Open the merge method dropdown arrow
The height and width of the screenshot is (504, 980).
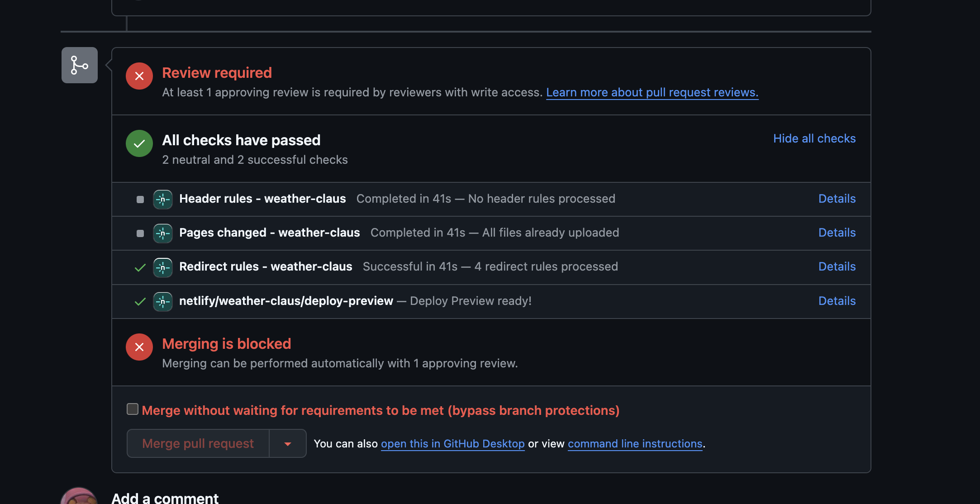[x=288, y=444]
